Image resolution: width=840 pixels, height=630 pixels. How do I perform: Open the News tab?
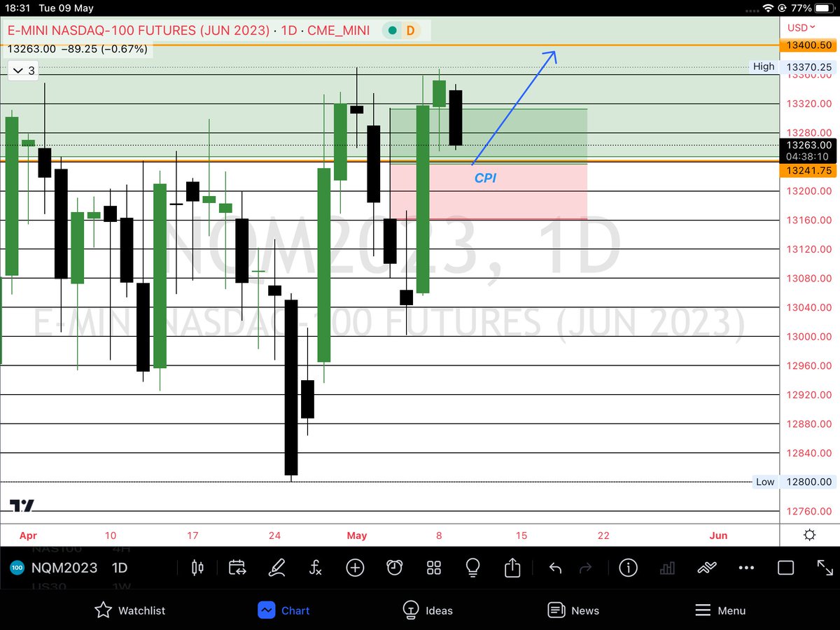tap(573, 610)
